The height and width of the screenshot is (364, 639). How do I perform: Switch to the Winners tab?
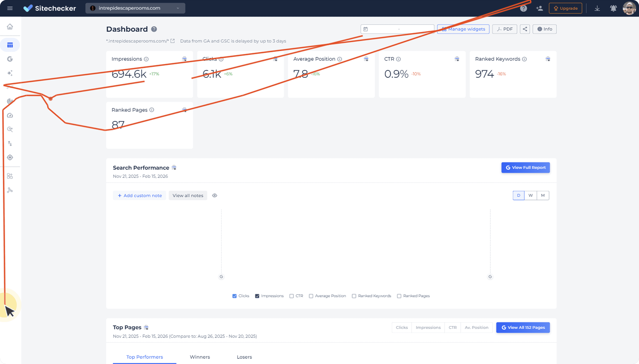click(x=200, y=357)
